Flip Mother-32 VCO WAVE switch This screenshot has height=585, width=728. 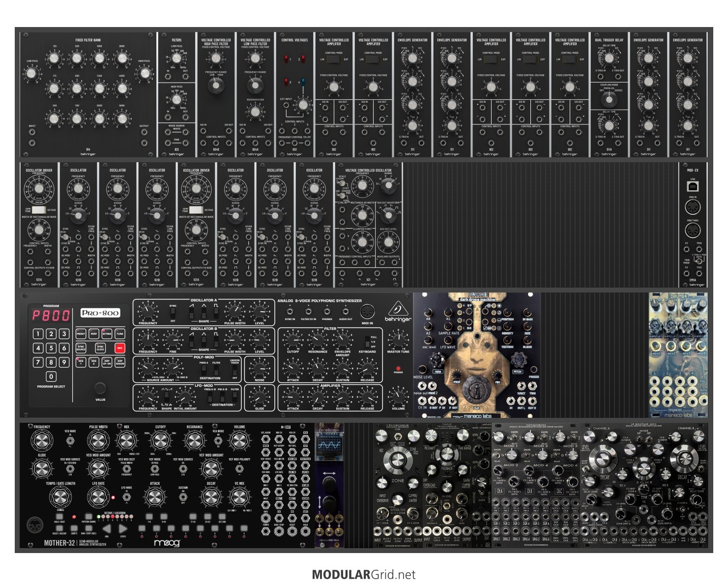click(70, 440)
